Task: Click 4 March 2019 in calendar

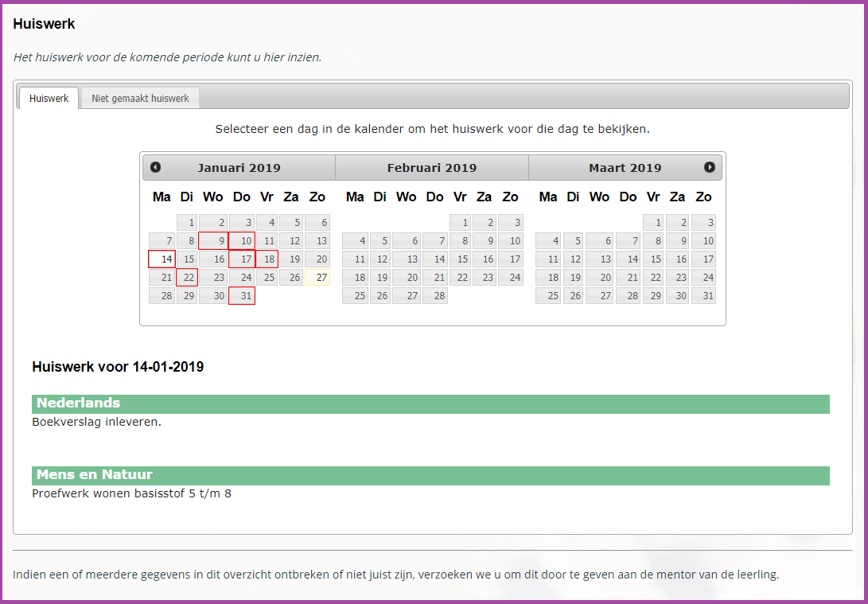Action: (548, 241)
